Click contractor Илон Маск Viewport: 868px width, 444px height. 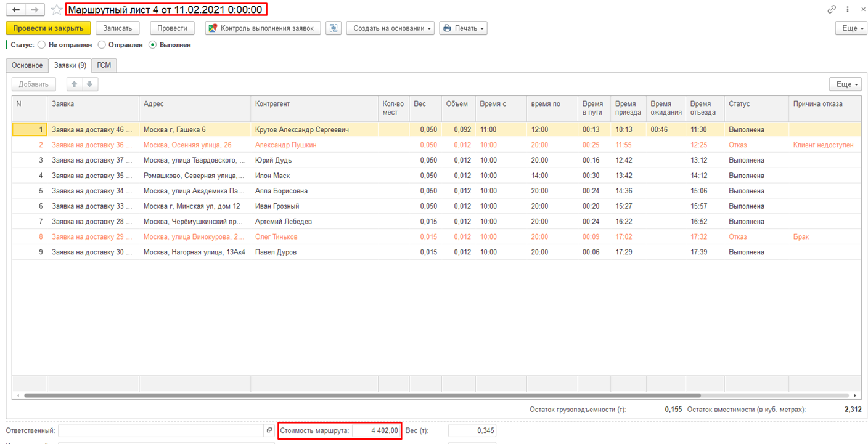click(x=272, y=176)
